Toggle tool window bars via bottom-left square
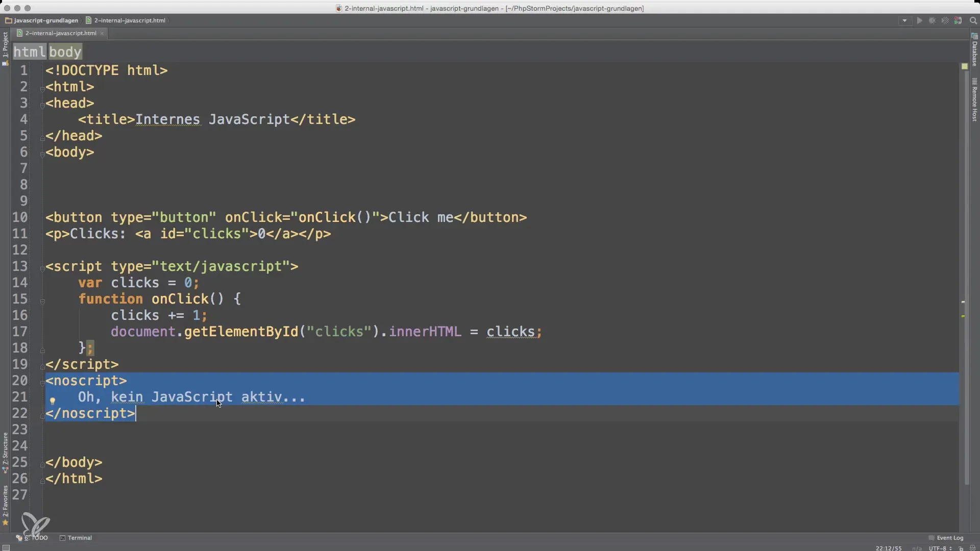 [x=6, y=548]
